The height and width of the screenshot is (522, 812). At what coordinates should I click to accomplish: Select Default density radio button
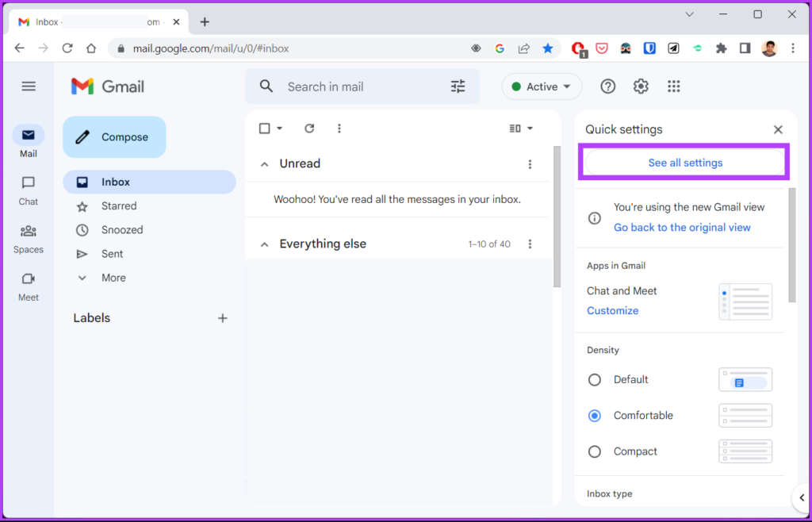[x=595, y=379]
